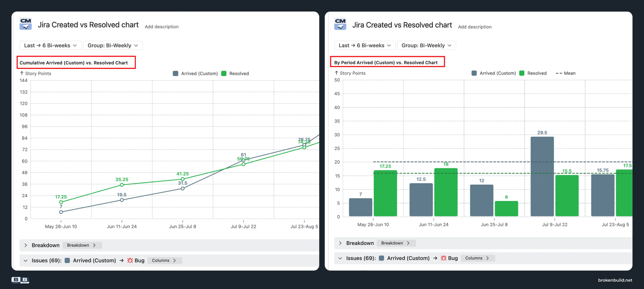Click the Resolved bar labeled 17.25

[x=385, y=193]
